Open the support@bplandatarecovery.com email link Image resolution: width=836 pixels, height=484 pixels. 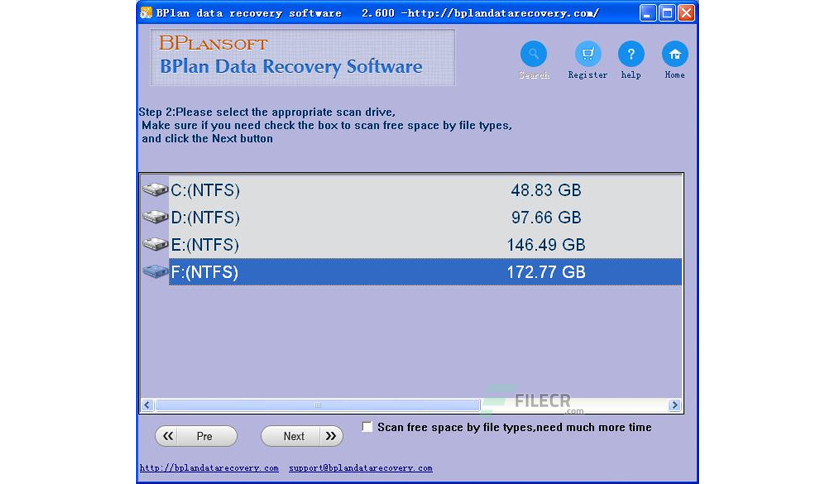(360, 468)
